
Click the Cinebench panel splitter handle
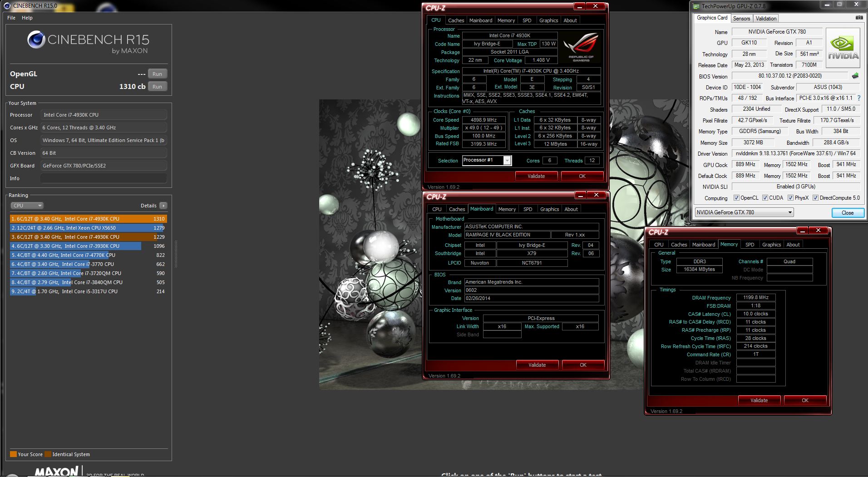[176, 254]
